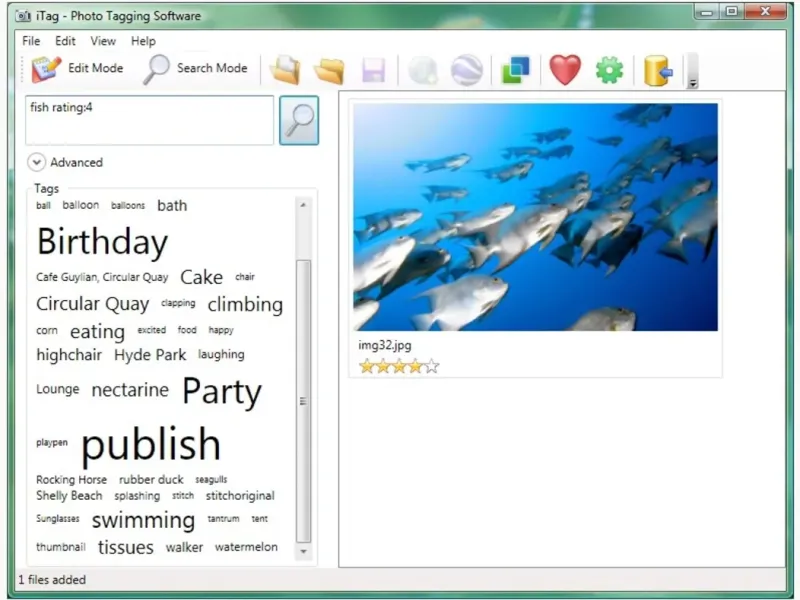
Task: Open the Help menu
Action: pyautogui.click(x=143, y=41)
